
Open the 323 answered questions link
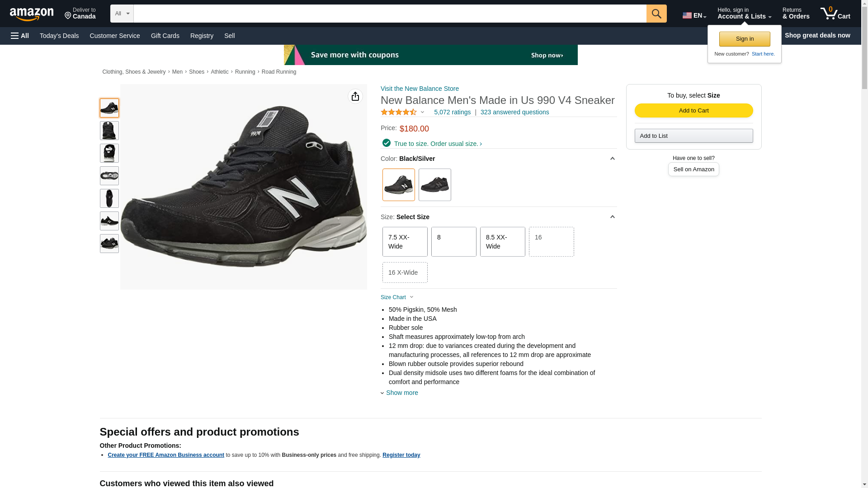pos(514,112)
